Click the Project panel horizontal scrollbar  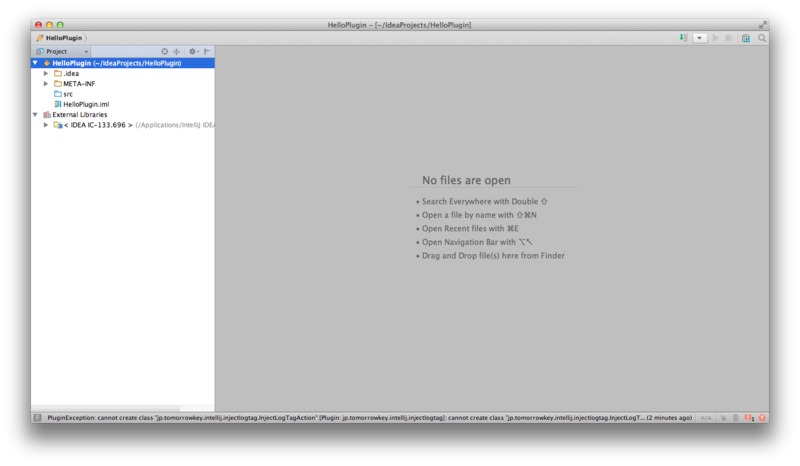click(x=105, y=408)
